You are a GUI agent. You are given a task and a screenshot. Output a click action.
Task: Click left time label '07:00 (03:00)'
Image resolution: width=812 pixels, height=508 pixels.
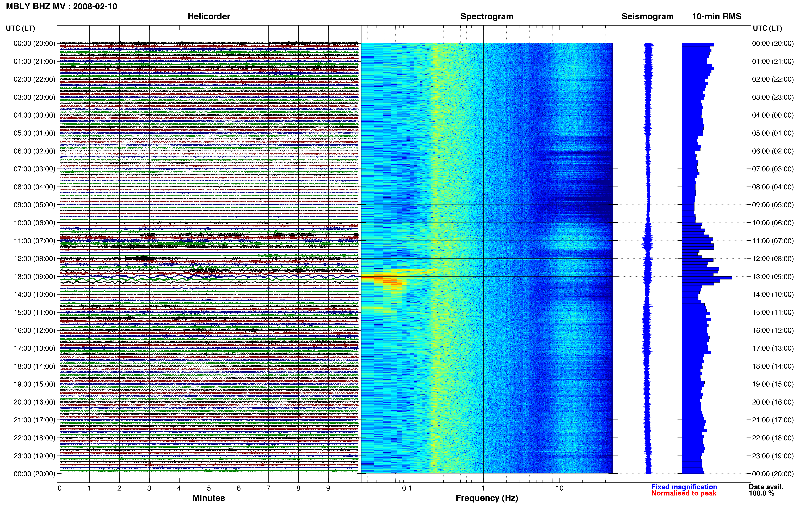(34, 169)
